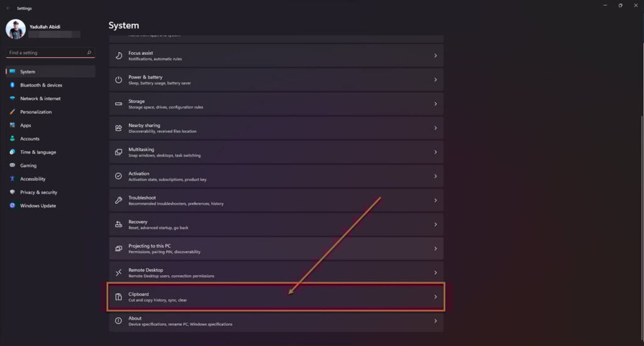Click the Bluetooth icon in sidebar
This screenshot has height=346, width=644.
click(x=13, y=85)
